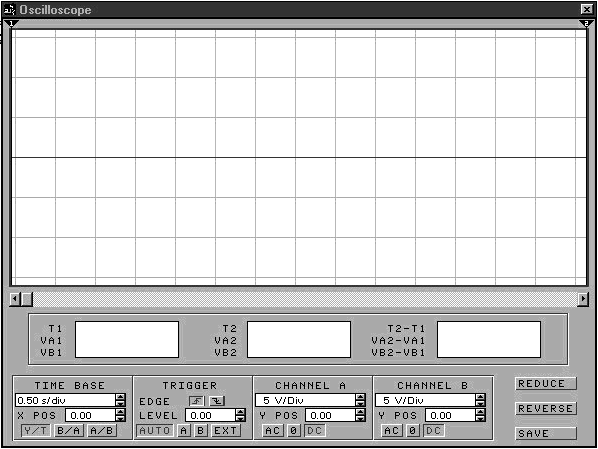
Task: Click the 0.50 s/div time base field
Action: coord(65,400)
